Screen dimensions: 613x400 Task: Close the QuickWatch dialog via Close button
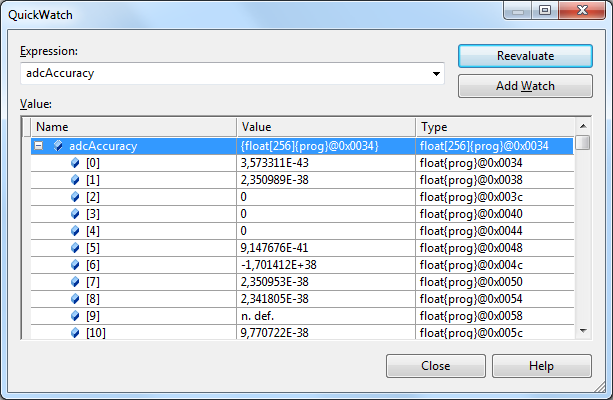coord(436,366)
